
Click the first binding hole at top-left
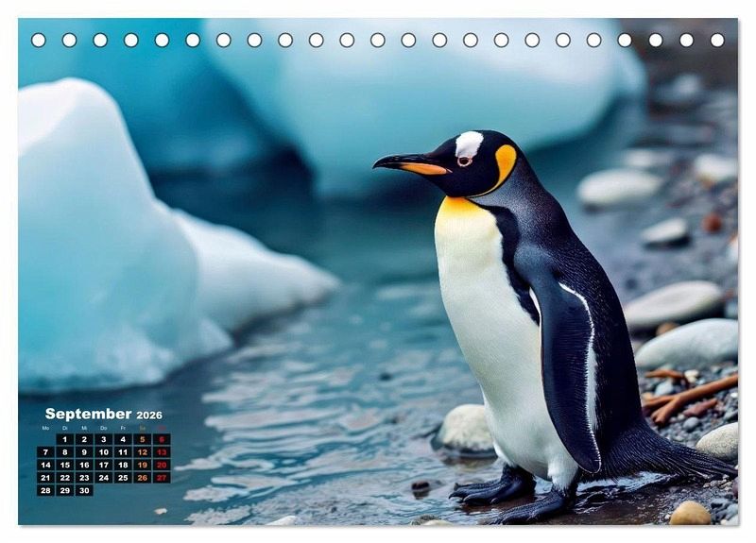39,40
